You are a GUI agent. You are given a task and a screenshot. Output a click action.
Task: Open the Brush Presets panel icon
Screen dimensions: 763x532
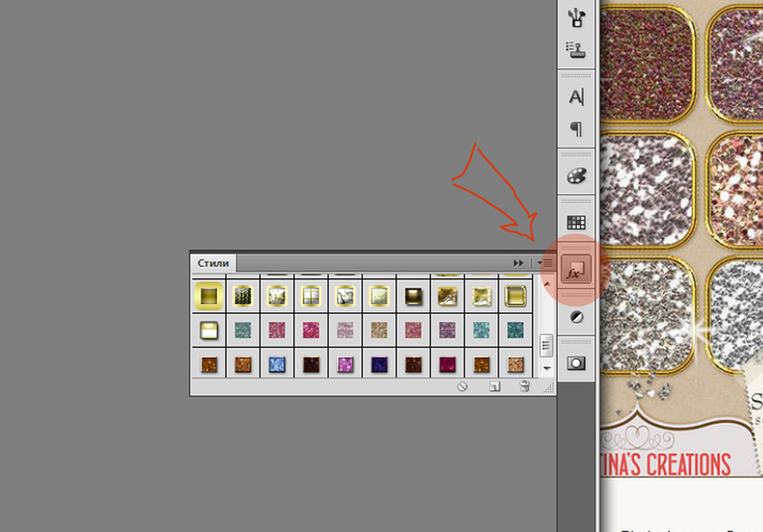pos(576,18)
